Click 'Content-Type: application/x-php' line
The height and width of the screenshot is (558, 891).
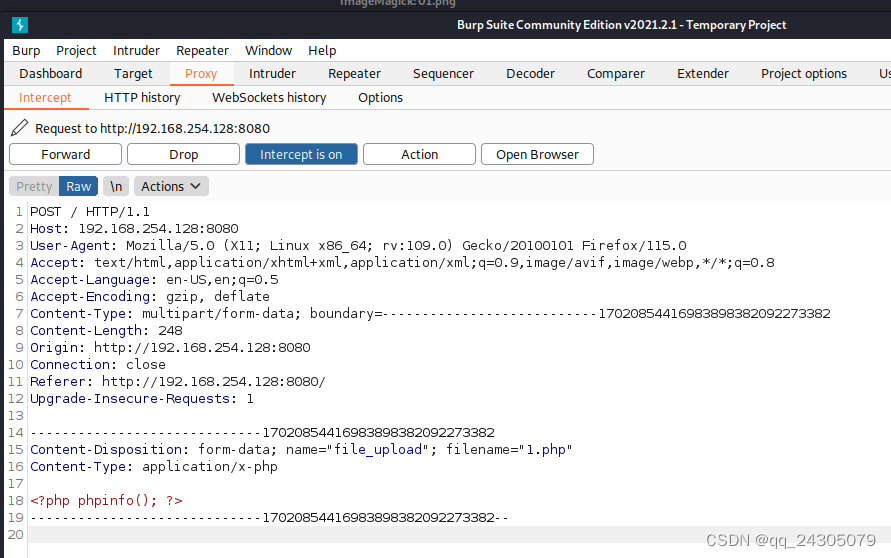154,467
